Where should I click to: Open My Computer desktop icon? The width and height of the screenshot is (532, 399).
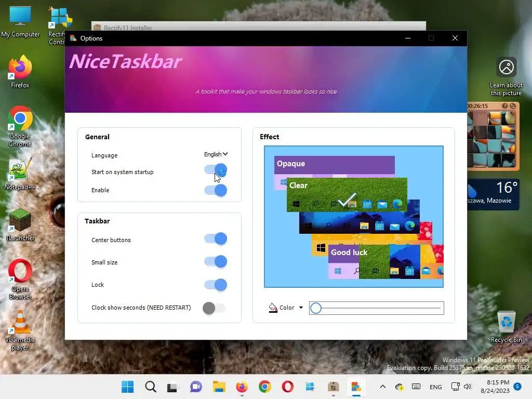[x=20, y=21]
